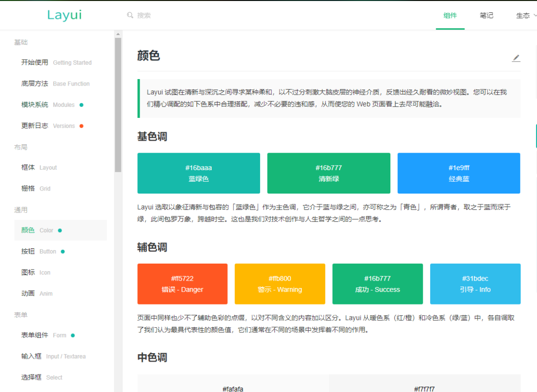Open 更新日志 Versions in sidebar
This screenshot has width=537, height=392.
coord(52,126)
